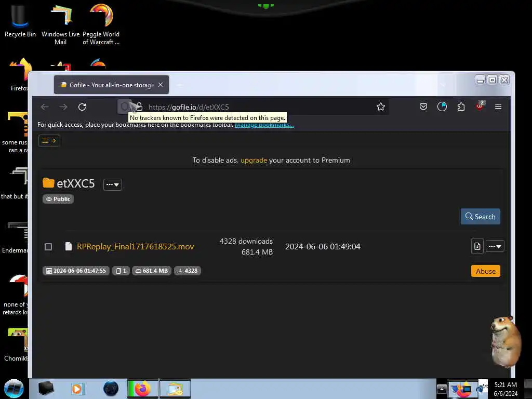
Task: Select the RPReplay_Final1717618525.mov checkbox
Action: point(48,247)
